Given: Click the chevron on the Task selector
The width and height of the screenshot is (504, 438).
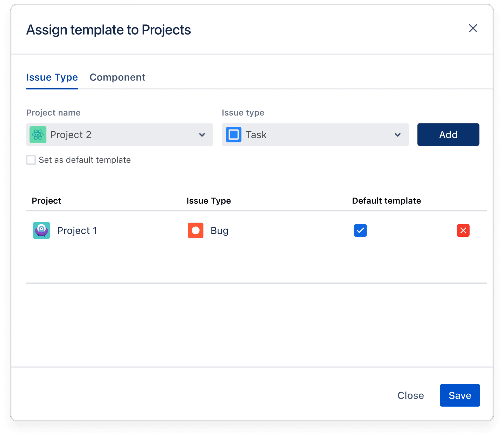Looking at the screenshot, I should [398, 135].
